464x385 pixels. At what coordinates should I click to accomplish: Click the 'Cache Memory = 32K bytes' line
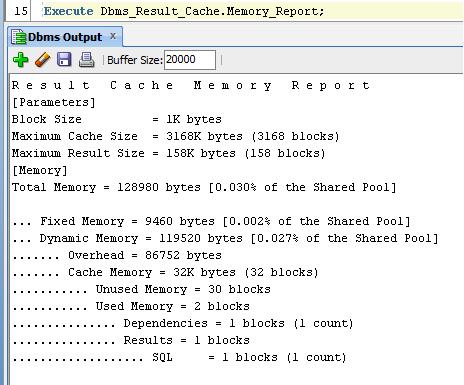[165, 272]
